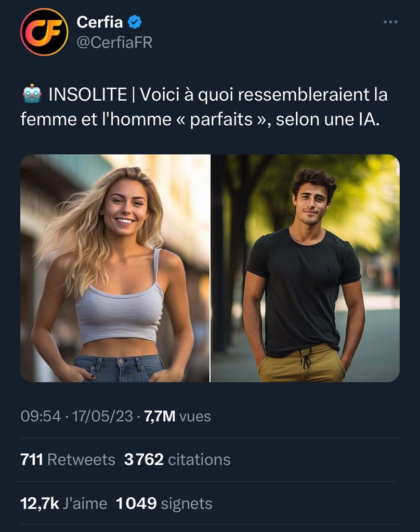
Task: Tap the robot emoji in tweet
Action: tap(32, 94)
